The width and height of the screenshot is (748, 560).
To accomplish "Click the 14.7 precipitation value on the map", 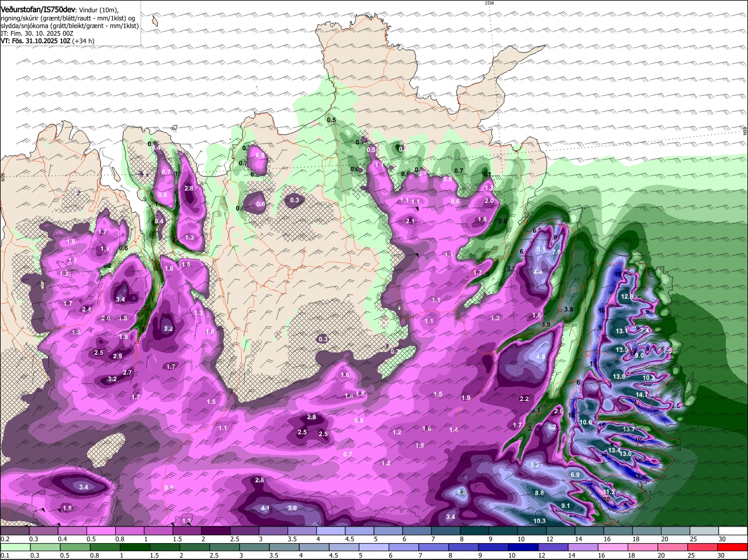I will 642,395.
